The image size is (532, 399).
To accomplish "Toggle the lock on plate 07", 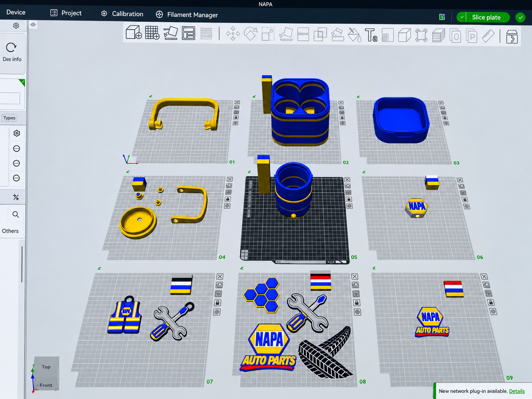I will point(217,303).
